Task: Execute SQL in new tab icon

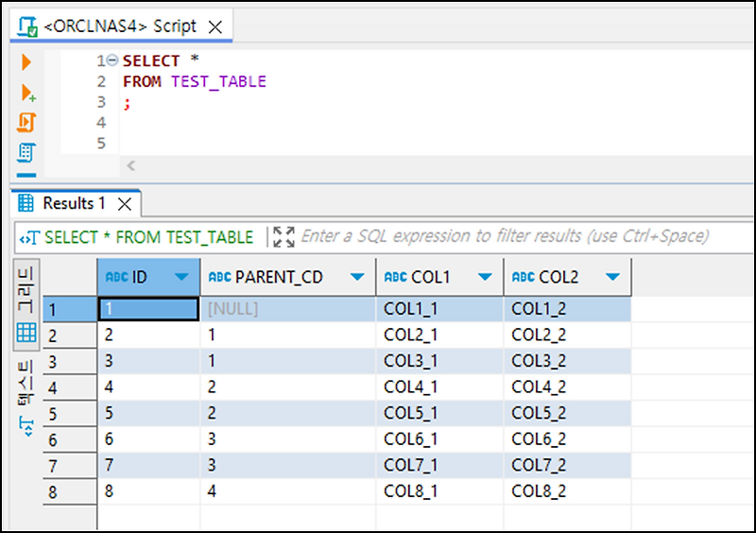Action: point(28,93)
